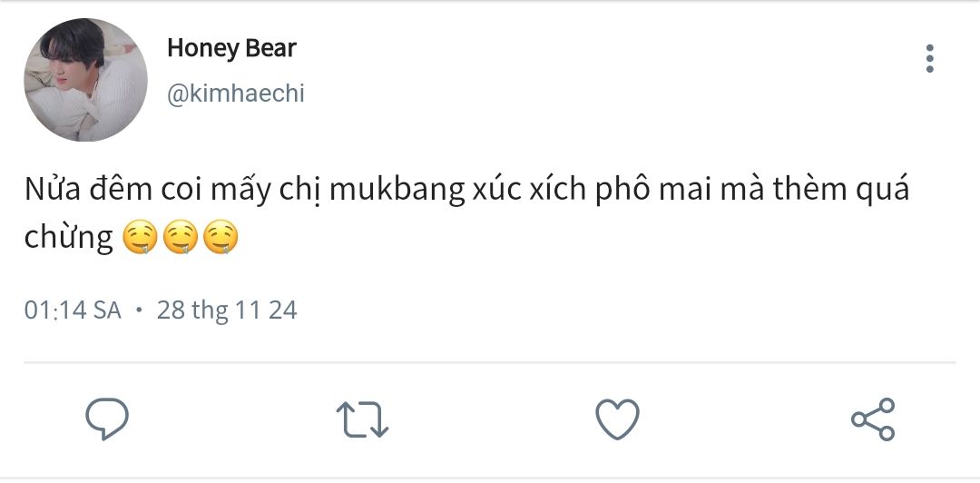Open the reply speech bubble icon
Screen dimensions: 980x483
pos(107,419)
